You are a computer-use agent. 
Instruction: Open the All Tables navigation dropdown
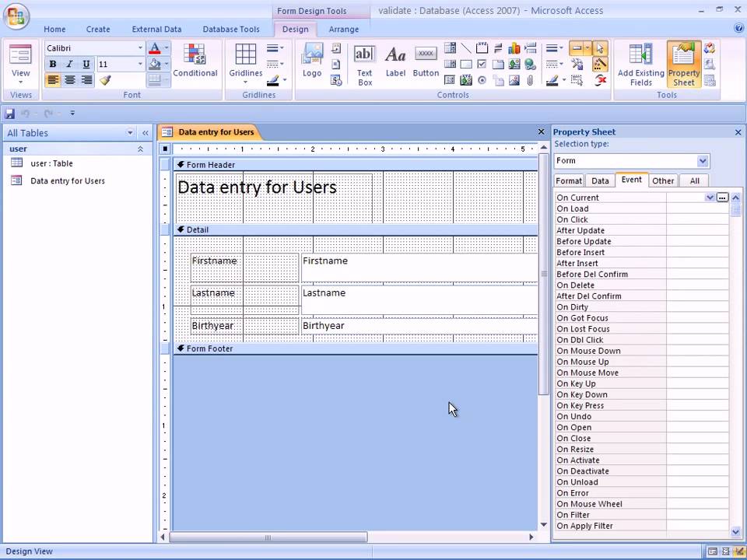130,133
